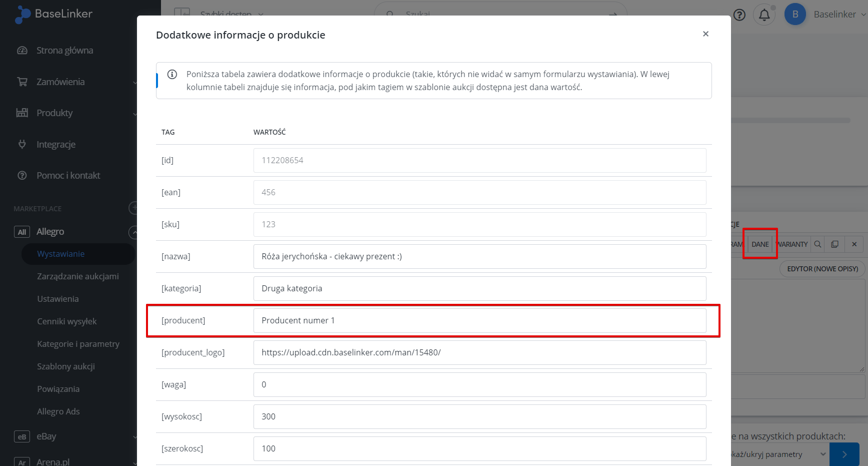Viewport: 868px width, 466px height.
Task: Open Allegro Ads
Action: (58, 411)
